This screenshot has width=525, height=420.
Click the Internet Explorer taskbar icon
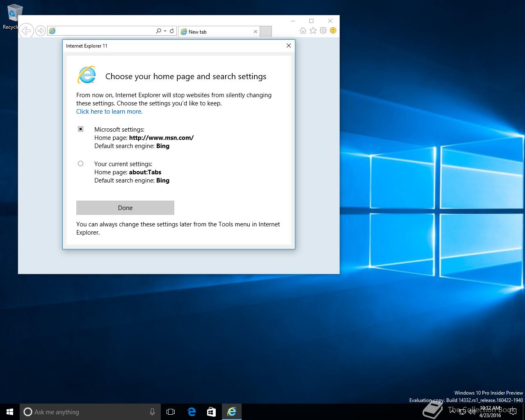232,412
